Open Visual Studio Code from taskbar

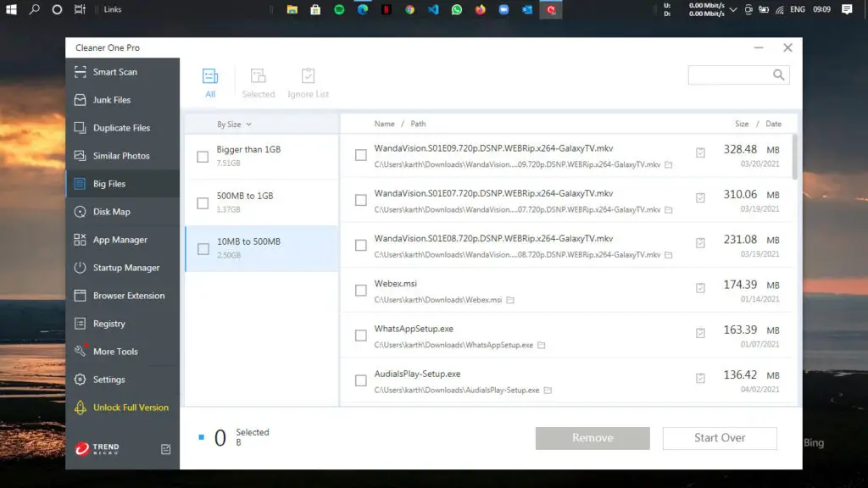point(433,9)
